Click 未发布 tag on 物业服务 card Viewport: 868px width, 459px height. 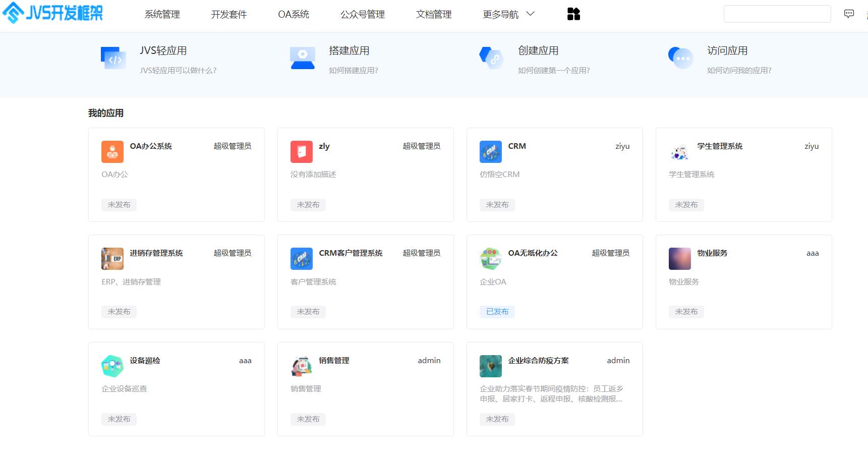686,312
